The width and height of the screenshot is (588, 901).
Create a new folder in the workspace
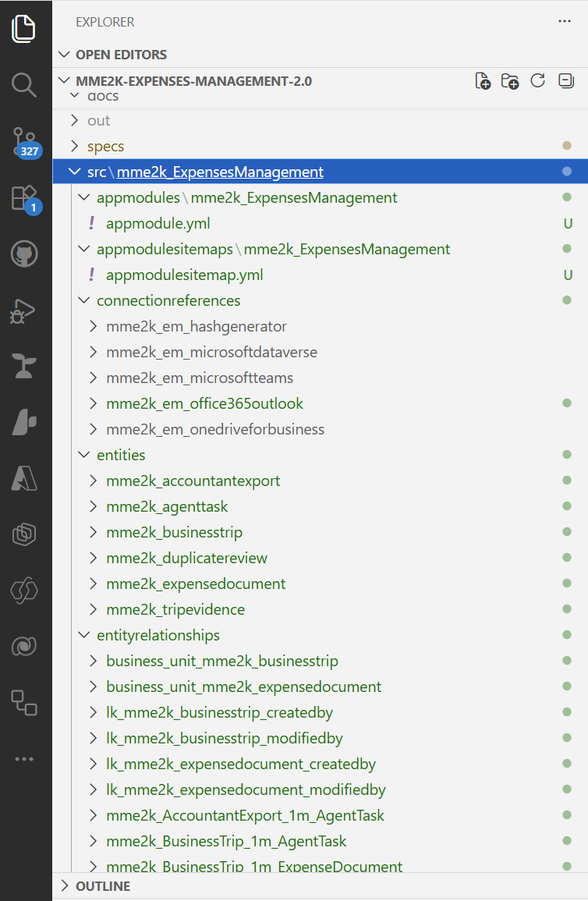pos(510,81)
